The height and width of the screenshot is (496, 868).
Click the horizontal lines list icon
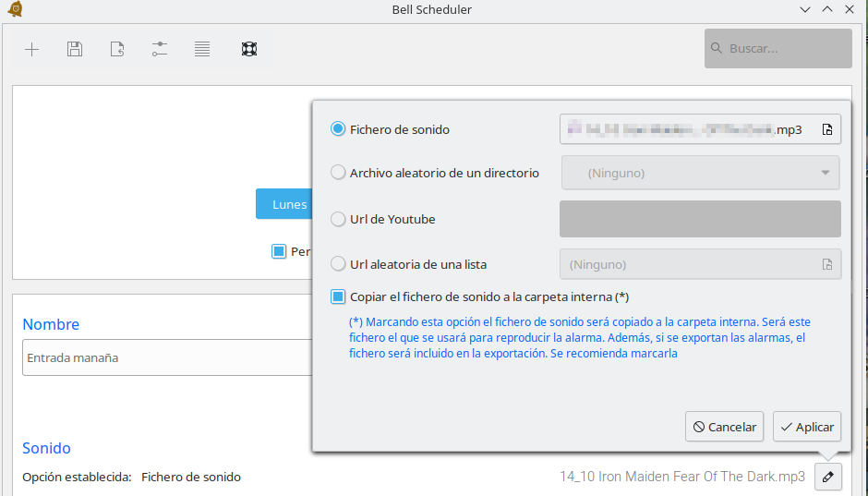point(202,50)
